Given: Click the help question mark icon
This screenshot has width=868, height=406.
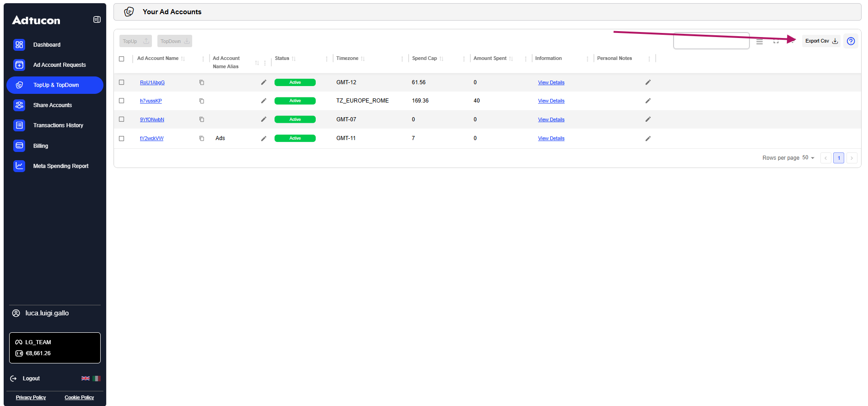Looking at the screenshot, I should coord(851,41).
